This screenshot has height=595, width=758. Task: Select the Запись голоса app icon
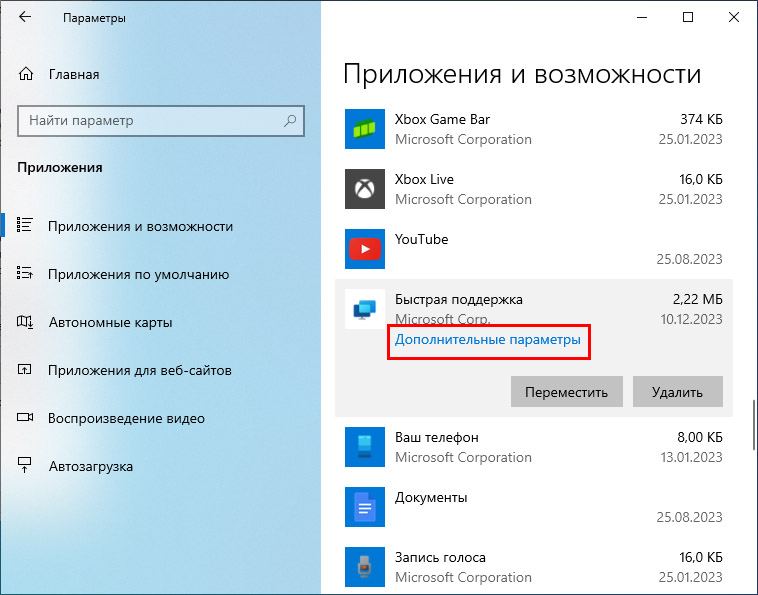365,567
